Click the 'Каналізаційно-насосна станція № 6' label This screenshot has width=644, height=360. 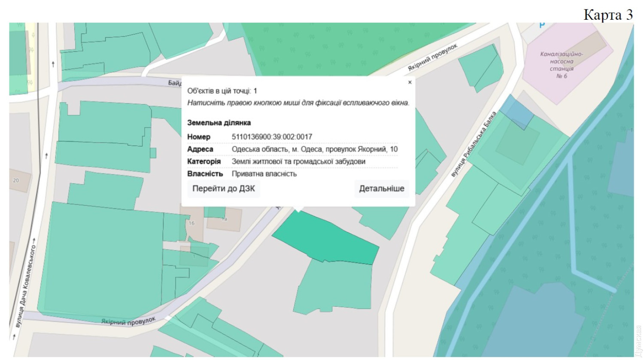[x=562, y=65]
